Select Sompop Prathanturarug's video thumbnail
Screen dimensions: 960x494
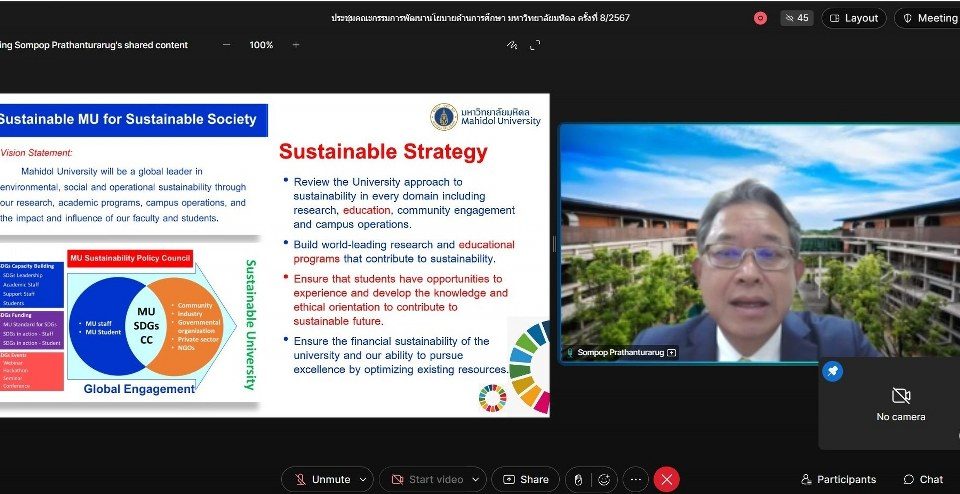point(759,244)
